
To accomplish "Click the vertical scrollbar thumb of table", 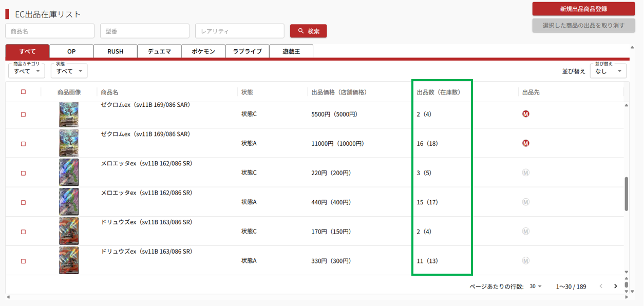I will 627,194.
